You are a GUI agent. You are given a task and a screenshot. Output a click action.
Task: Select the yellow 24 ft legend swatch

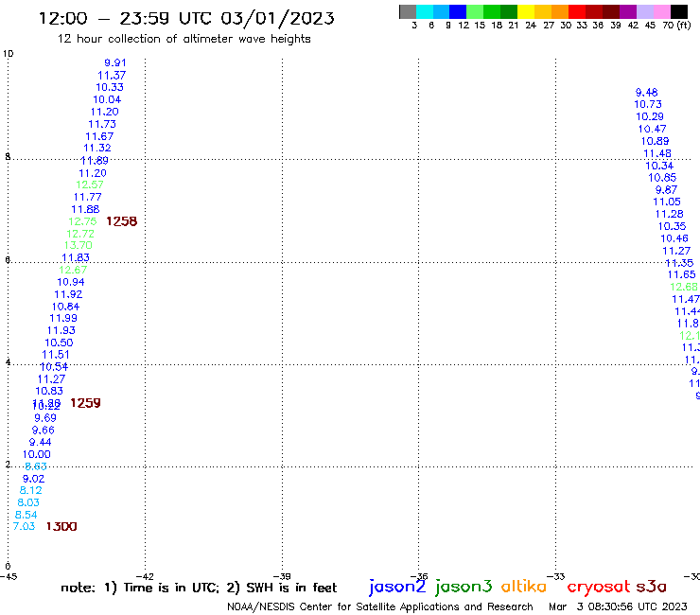click(x=526, y=11)
